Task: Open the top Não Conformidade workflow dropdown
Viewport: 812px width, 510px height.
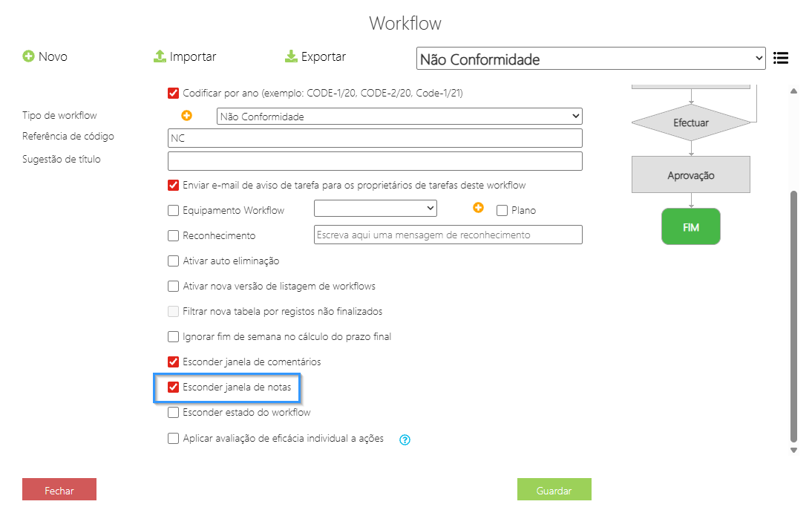Action: tap(591, 59)
